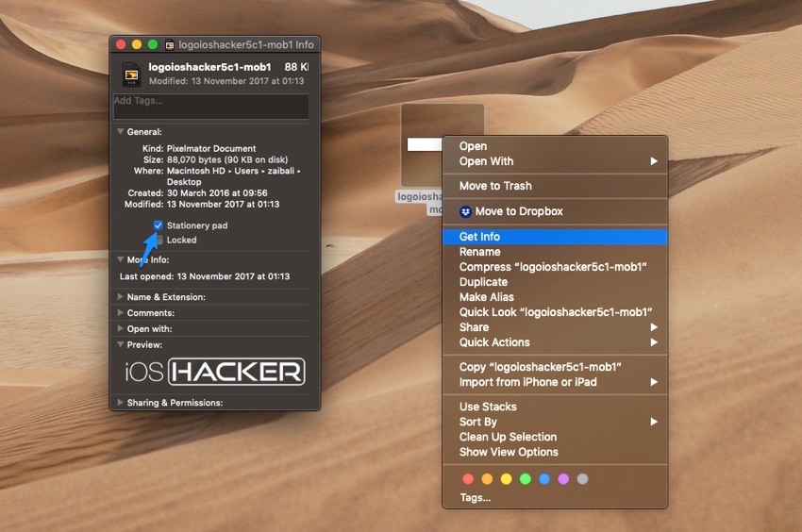
Task: Apply the orange tag color
Action: 487,479
